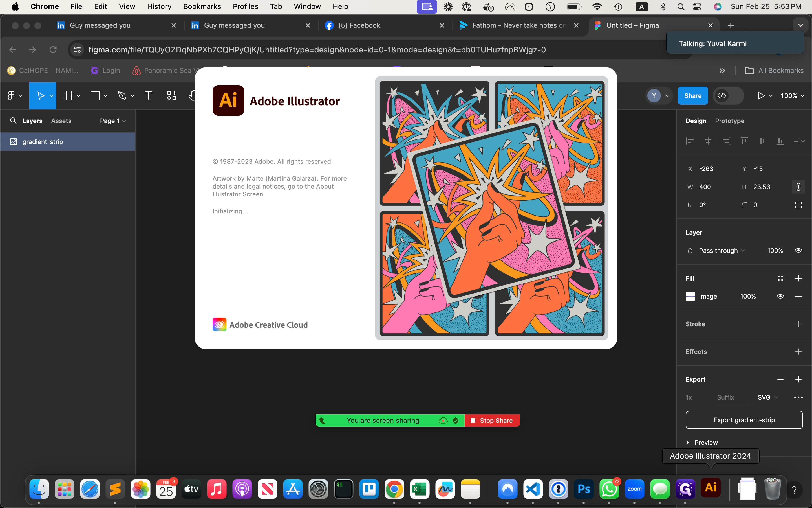Click Align bottom icon
812x508 pixels.
[x=780, y=141]
